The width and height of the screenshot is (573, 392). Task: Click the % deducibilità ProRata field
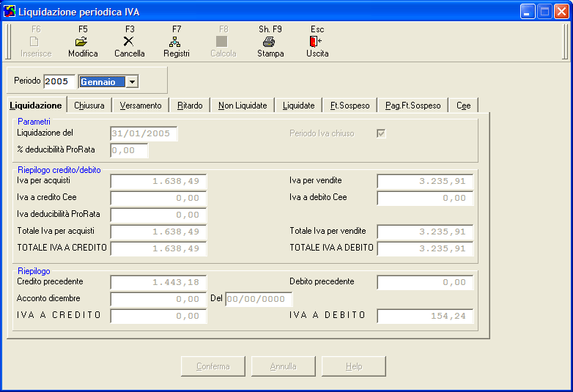(x=129, y=150)
